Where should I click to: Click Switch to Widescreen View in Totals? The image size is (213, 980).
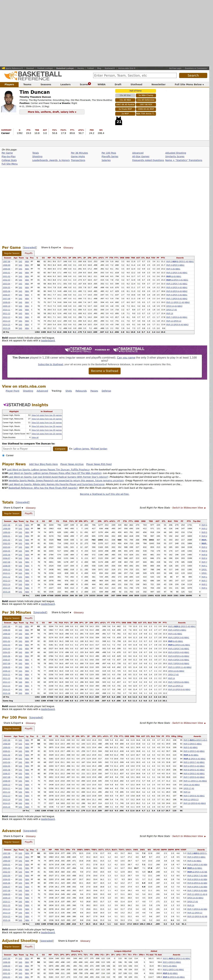point(189,507)
